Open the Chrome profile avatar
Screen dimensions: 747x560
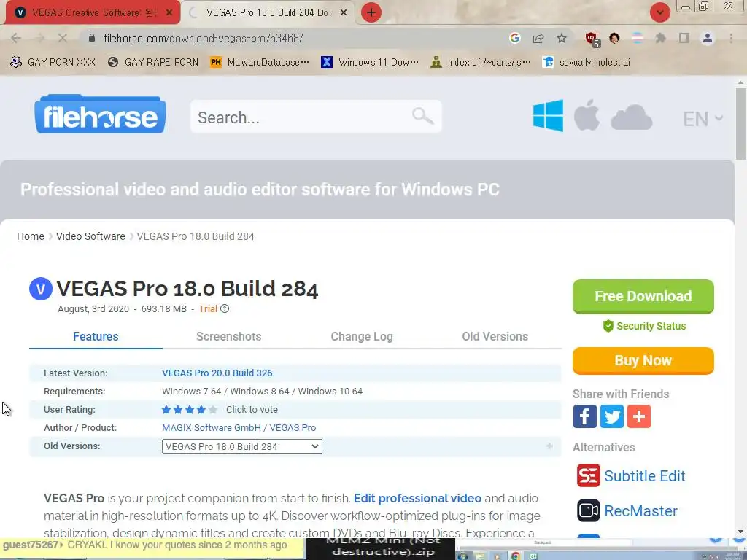[708, 38]
